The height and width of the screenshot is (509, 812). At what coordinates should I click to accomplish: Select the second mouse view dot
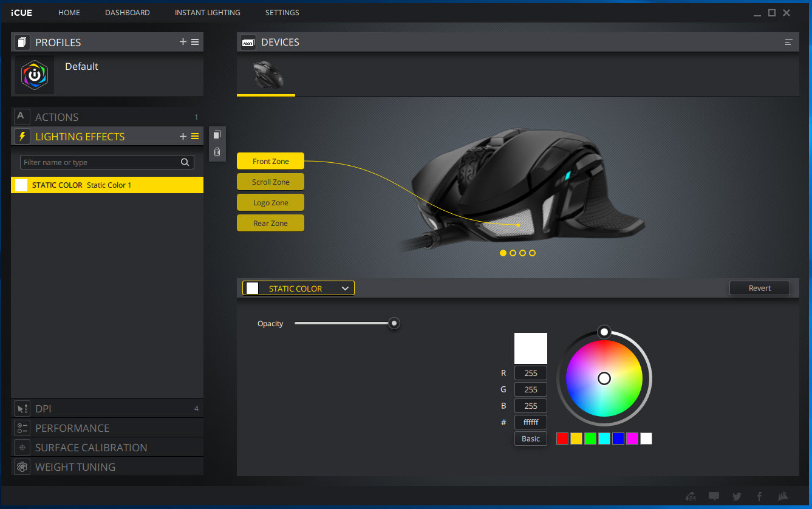pos(513,253)
